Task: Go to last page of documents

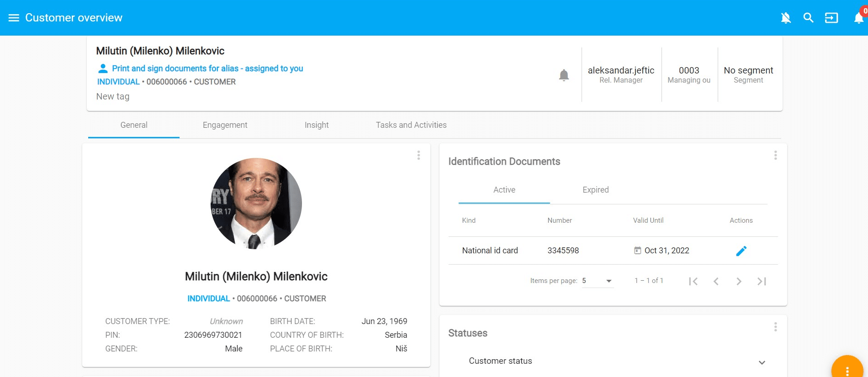Action: (762, 281)
